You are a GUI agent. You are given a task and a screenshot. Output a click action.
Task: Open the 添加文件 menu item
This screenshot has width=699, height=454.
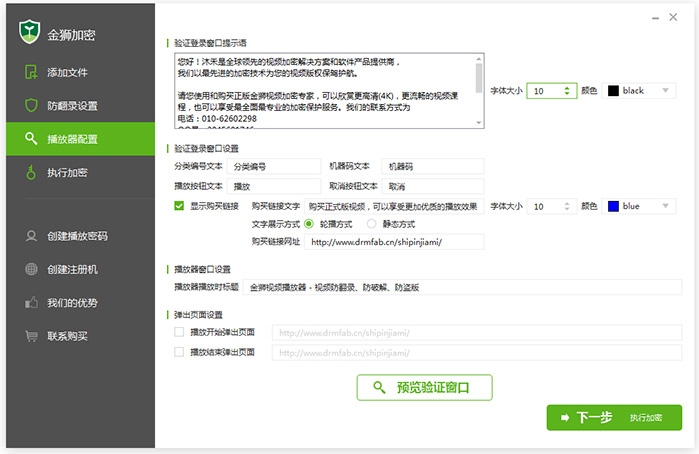tap(81, 72)
